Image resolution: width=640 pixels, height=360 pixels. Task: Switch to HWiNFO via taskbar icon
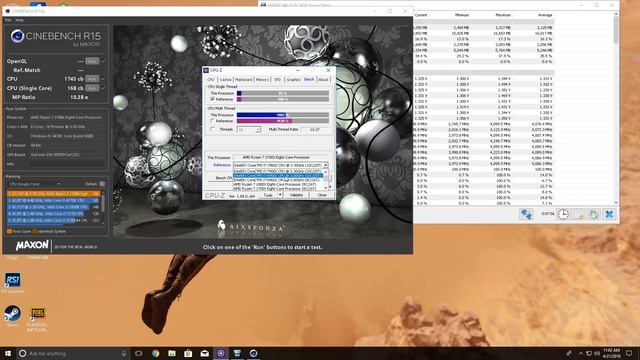[x=237, y=353]
